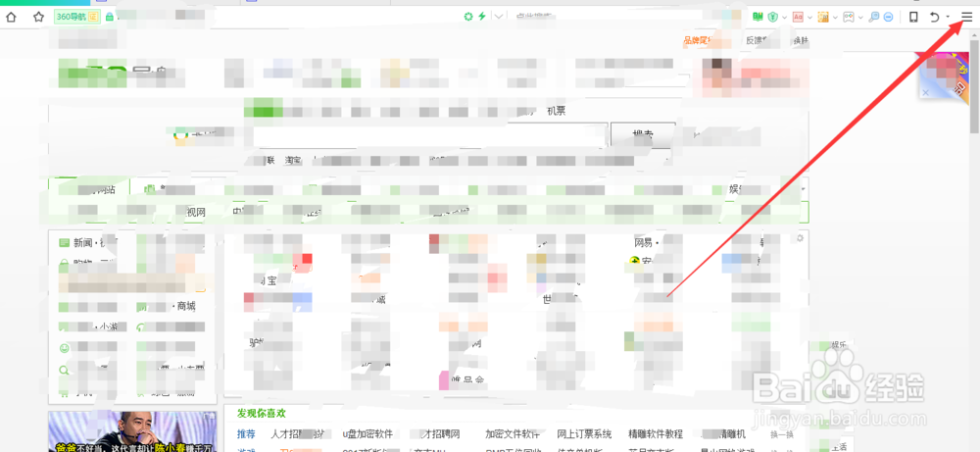
Task: Expand the dropdown beside the shield icon
Action: [784, 18]
